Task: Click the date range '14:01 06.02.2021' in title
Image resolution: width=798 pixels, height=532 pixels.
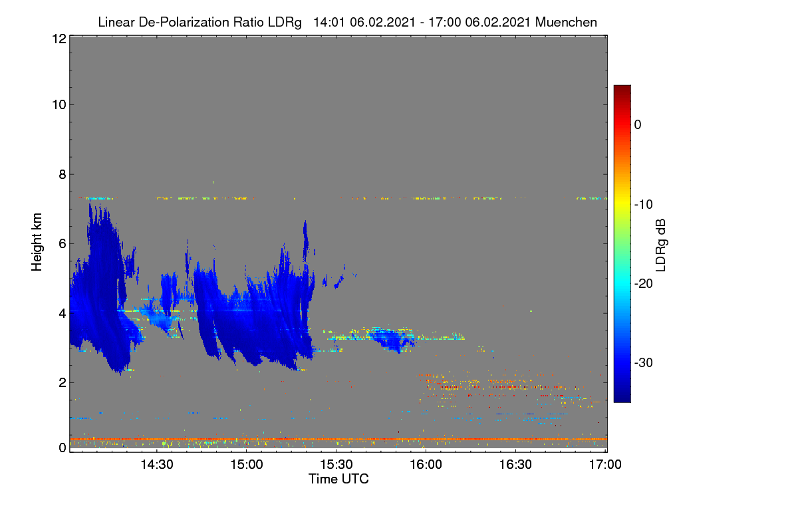Action: (x=364, y=22)
